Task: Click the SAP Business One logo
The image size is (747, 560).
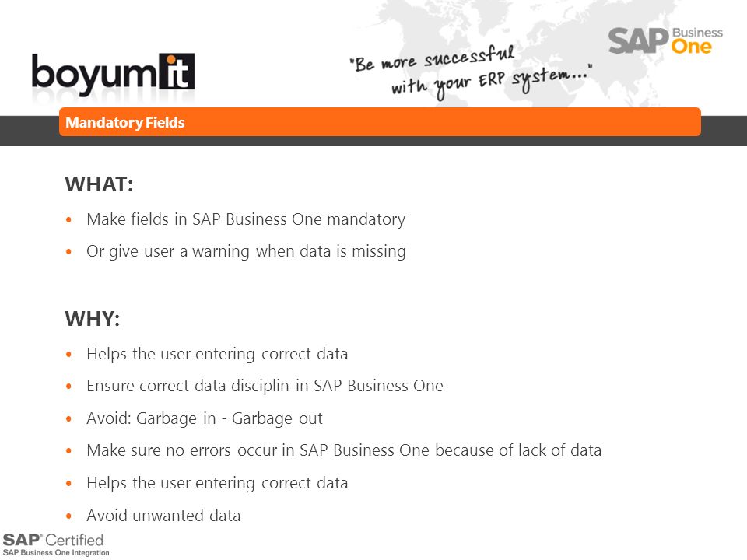Action: click(665, 41)
